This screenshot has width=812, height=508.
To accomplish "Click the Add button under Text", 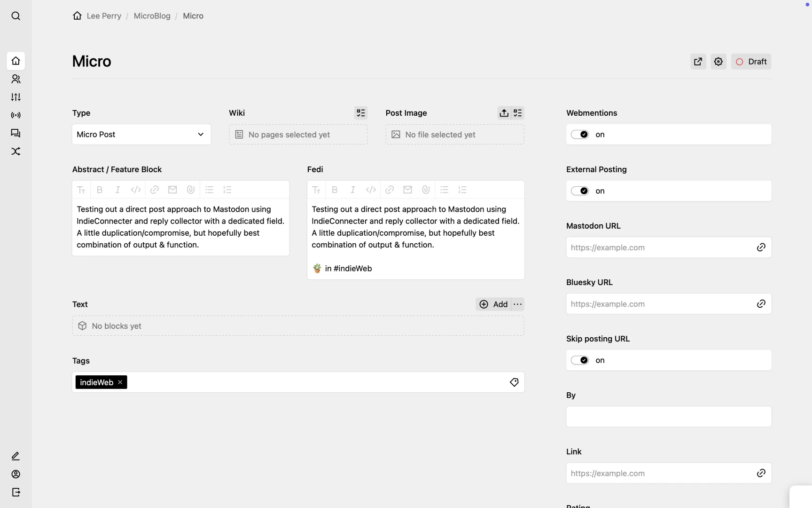I will tap(494, 304).
